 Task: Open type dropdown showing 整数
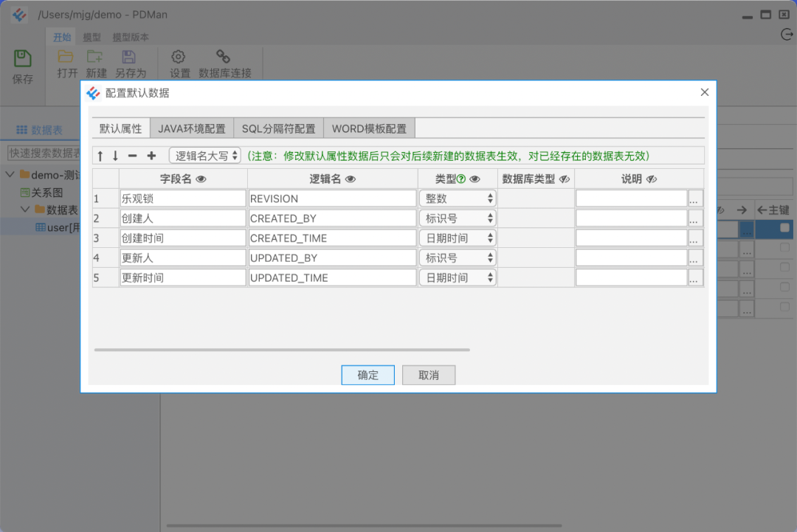point(458,198)
